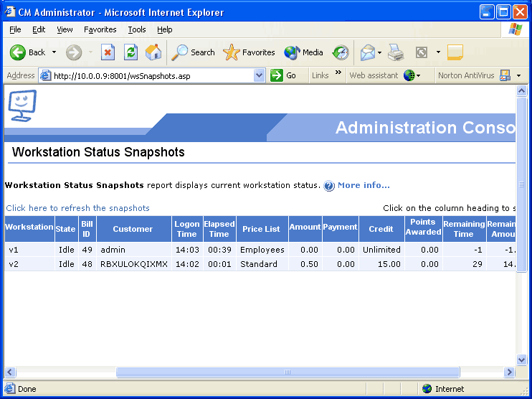Viewport: 532px width, 399px height.
Task: Open the dropdown next to Edit icon
Action: coord(438,52)
